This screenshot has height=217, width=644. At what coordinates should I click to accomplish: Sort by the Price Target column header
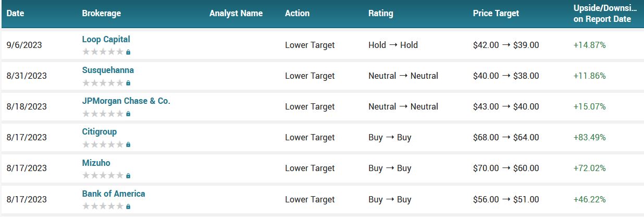496,14
